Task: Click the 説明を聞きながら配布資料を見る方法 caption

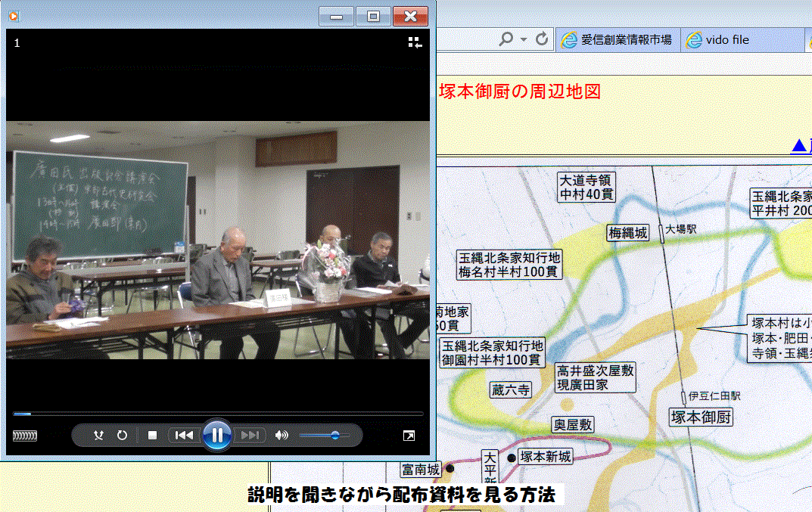Action: (x=401, y=495)
